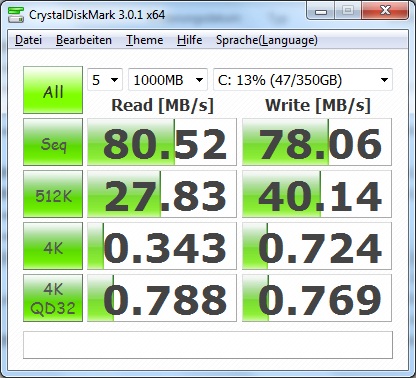Click the 512K read result 27.83
Viewport: 416px width, 378px height.
(162, 194)
